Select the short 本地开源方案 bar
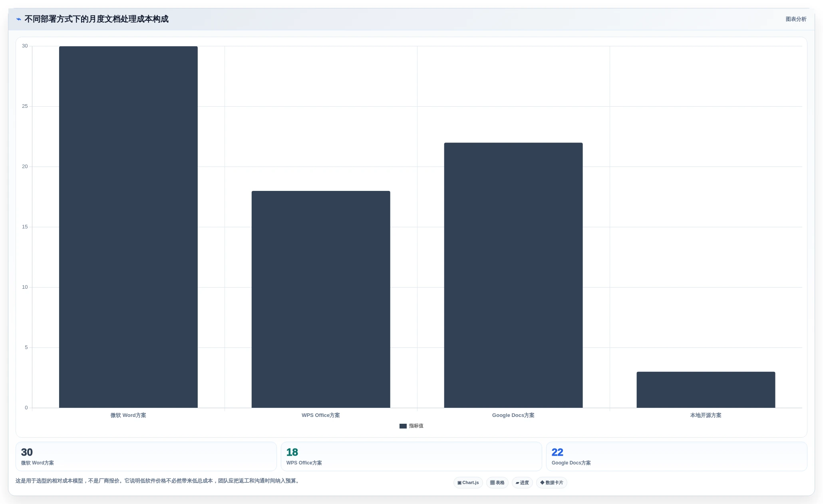The height and width of the screenshot is (504, 823). (x=706, y=390)
